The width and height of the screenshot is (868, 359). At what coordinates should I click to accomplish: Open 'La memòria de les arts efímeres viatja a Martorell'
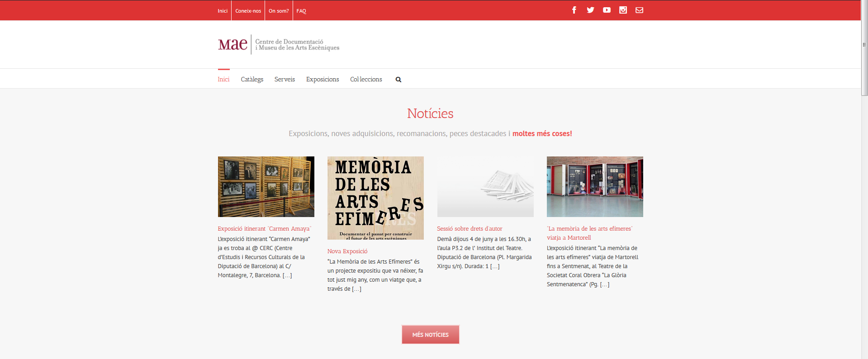pos(590,233)
